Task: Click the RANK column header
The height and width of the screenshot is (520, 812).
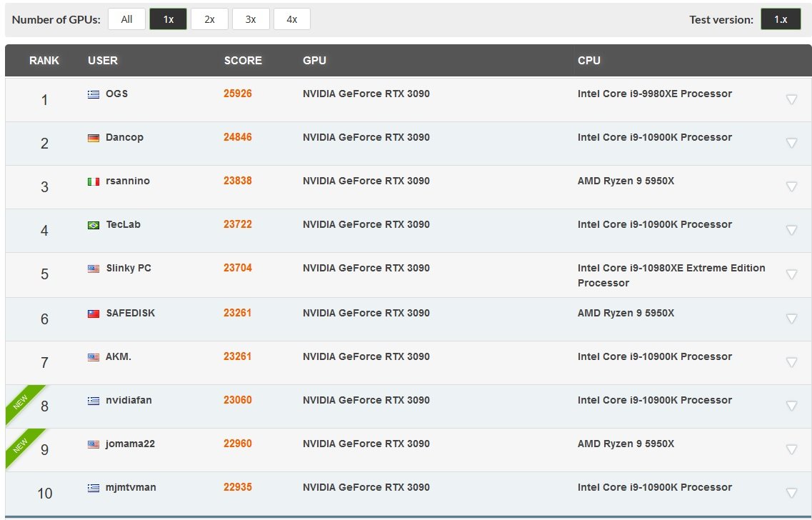Action: click(44, 61)
